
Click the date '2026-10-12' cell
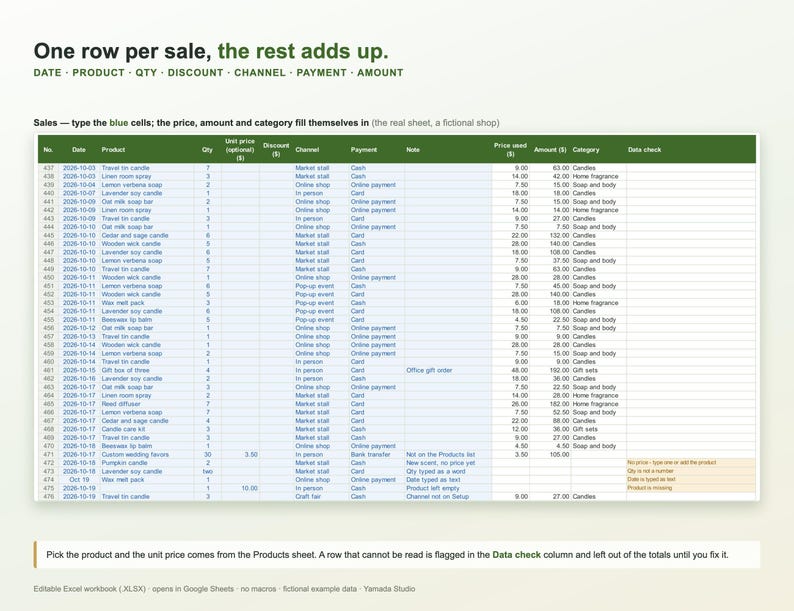79,328
